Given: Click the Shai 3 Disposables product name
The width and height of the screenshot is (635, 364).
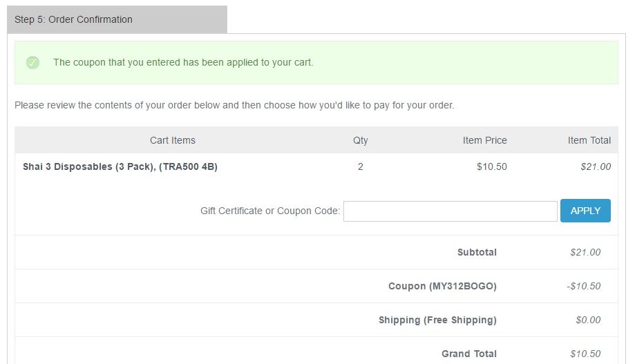Looking at the screenshot, I should coord(120,166).
